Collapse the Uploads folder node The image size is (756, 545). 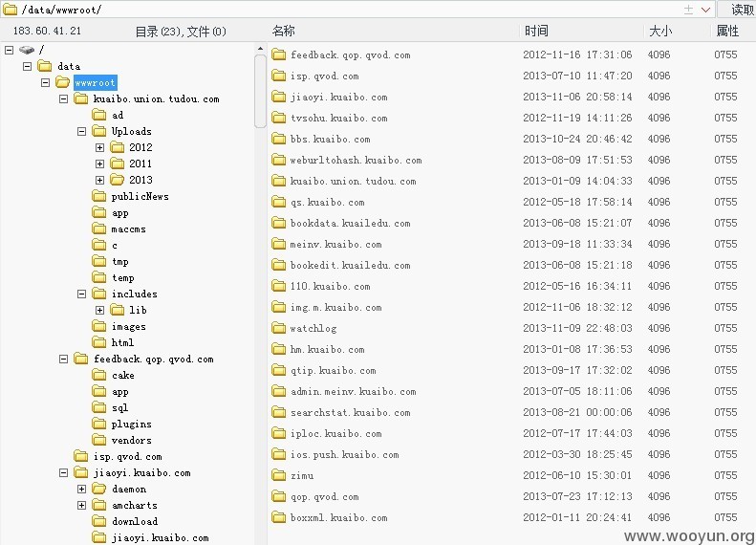coord(81,131)
